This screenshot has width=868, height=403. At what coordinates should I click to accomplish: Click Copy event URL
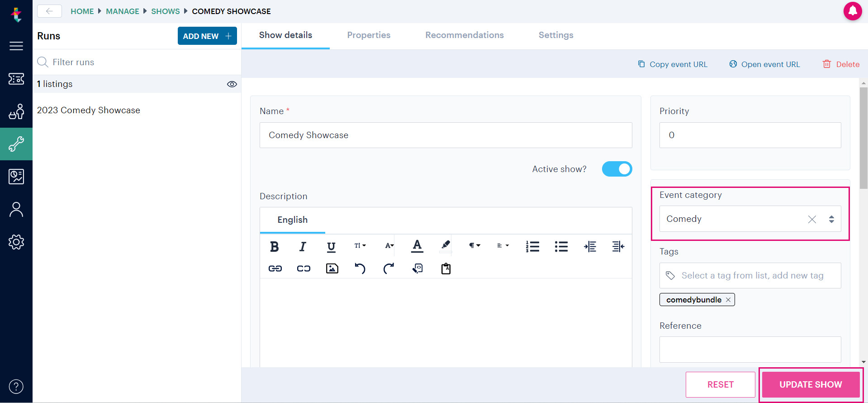673,64
